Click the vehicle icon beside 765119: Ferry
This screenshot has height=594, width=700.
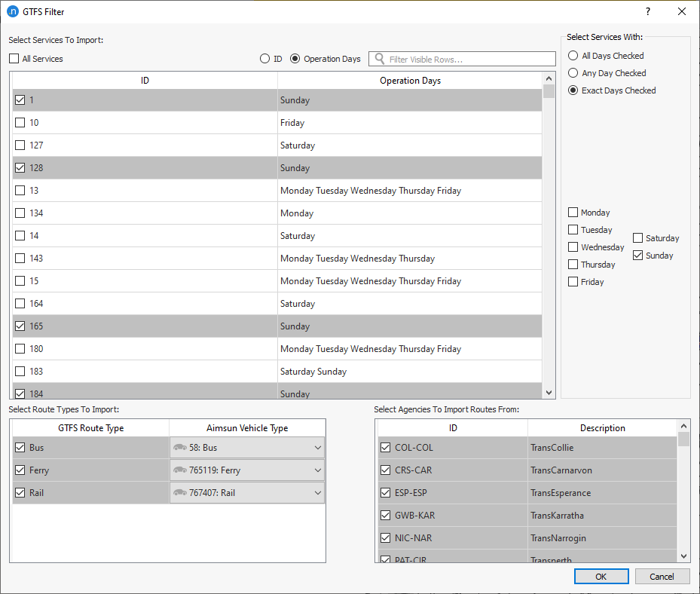(180, 470)
